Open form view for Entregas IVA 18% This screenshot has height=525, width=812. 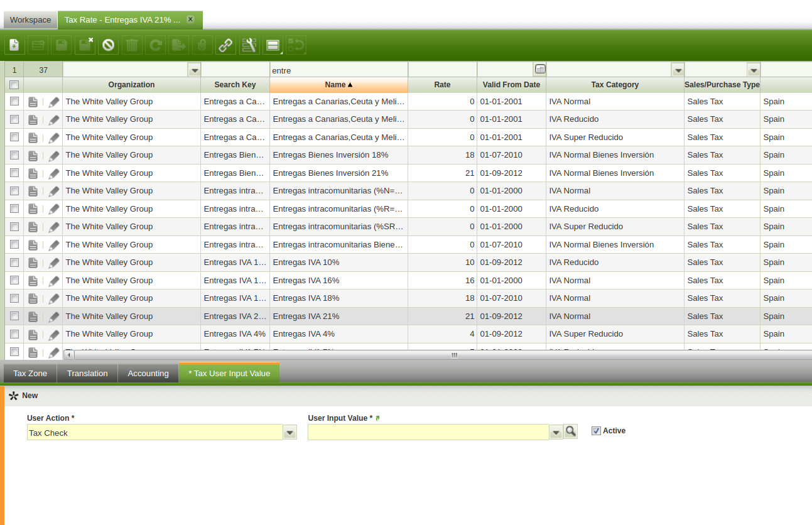pyautogui.click(x=33, y=298)
